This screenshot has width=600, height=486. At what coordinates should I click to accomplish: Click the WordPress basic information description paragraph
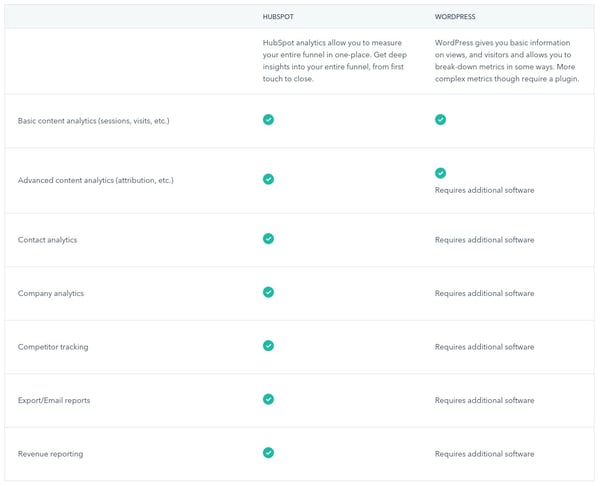click(507, 60)
